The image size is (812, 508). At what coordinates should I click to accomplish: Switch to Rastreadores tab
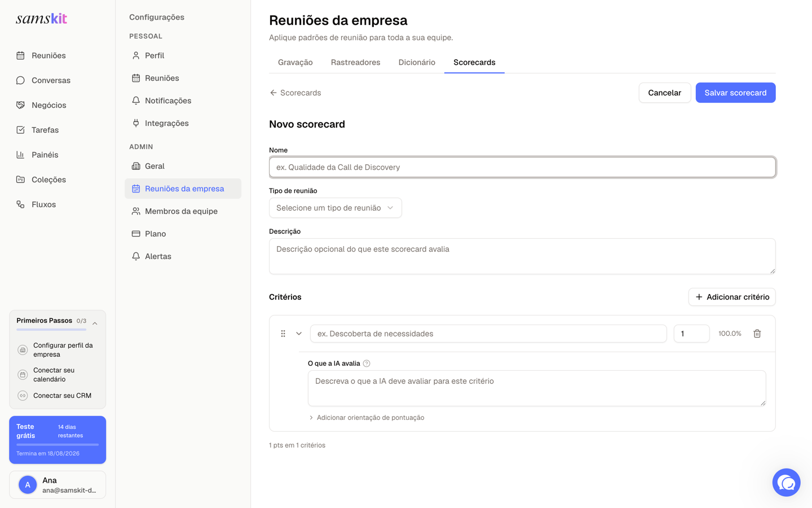[x=355, y=63]
